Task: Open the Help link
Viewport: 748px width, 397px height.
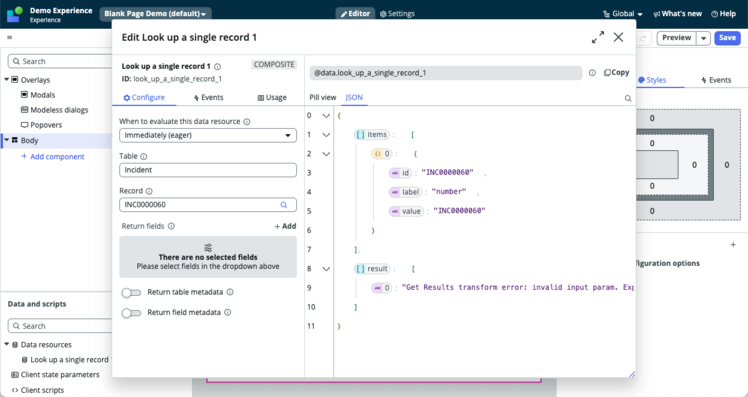Action: click(x=723, y=14)
